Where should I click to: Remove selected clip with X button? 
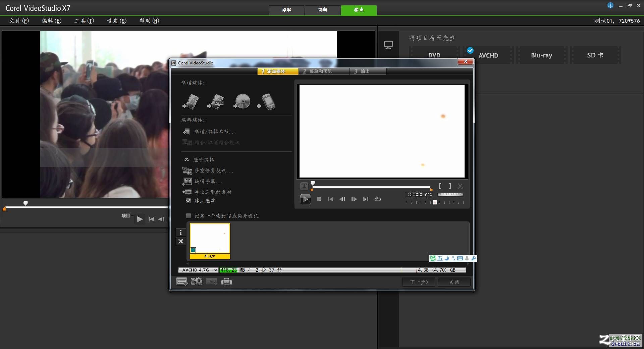[x=181, y=241]
